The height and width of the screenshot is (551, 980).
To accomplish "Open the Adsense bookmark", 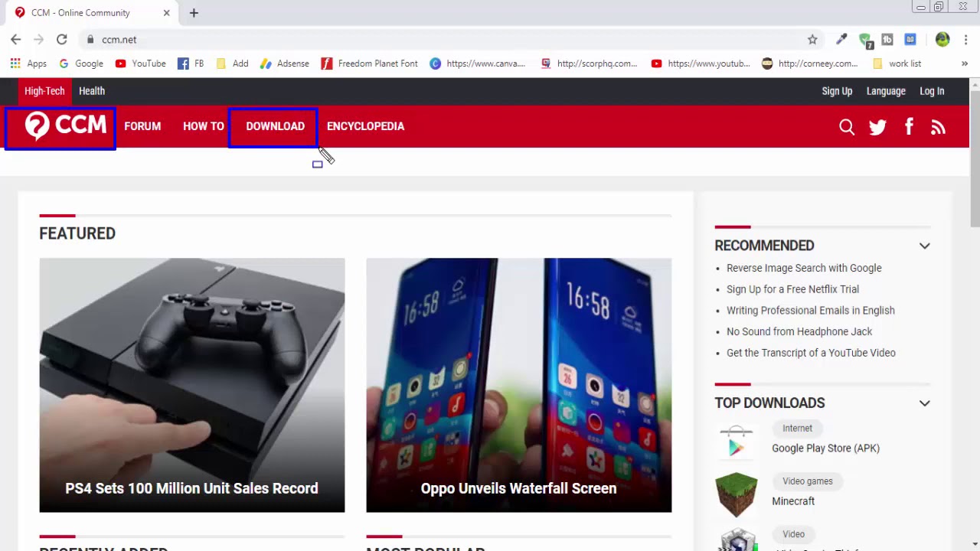I will [x=285, y=64].
